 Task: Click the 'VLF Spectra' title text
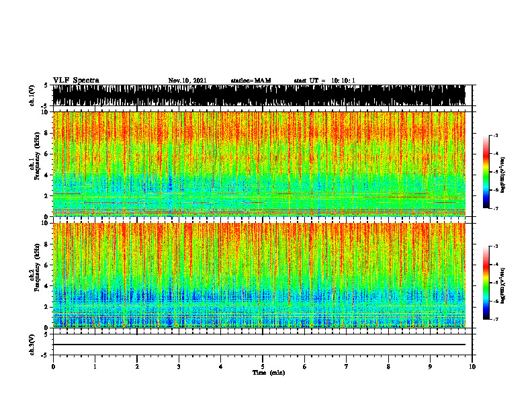pos(76,81)
